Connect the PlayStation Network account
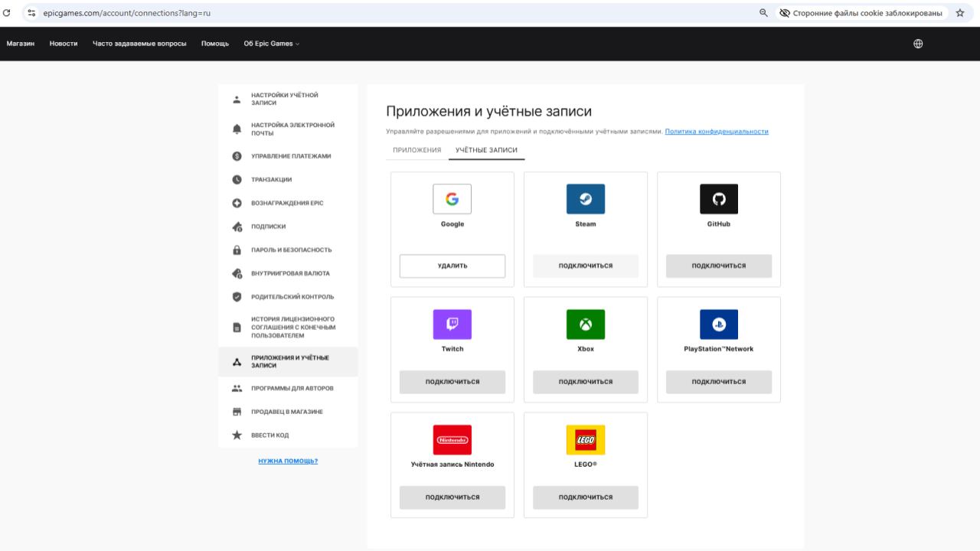The image size is (980, 551). click(x=719, y=382)
